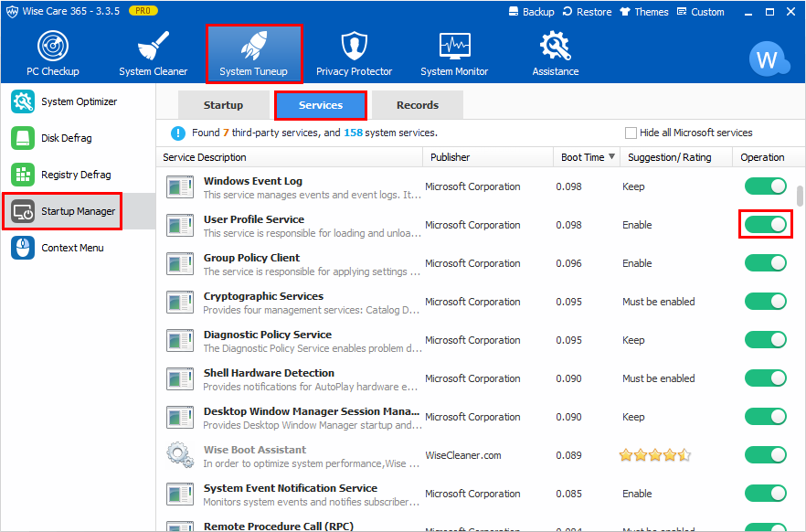Click the PRO badge in title bar
This screenshot has width=806, height=532.
tap(143, 11)
